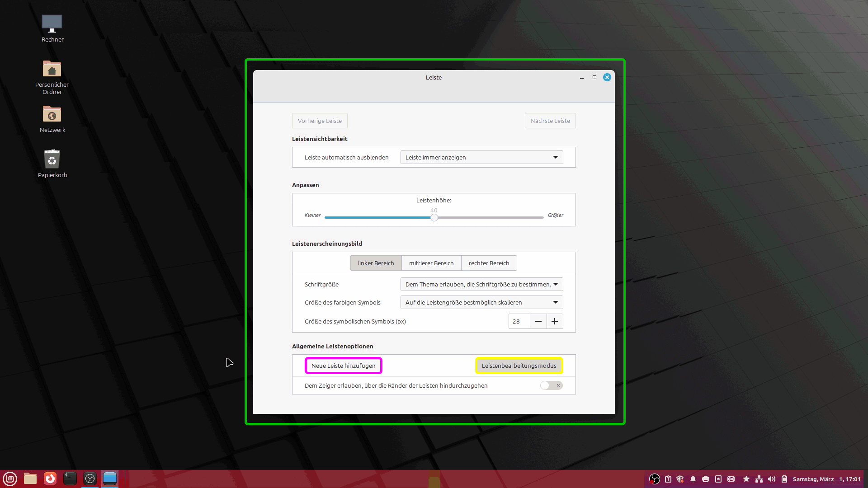Click the Leistenhöhe slider handle
Viewport: 868px width, 488px height.
click(434, 217)
